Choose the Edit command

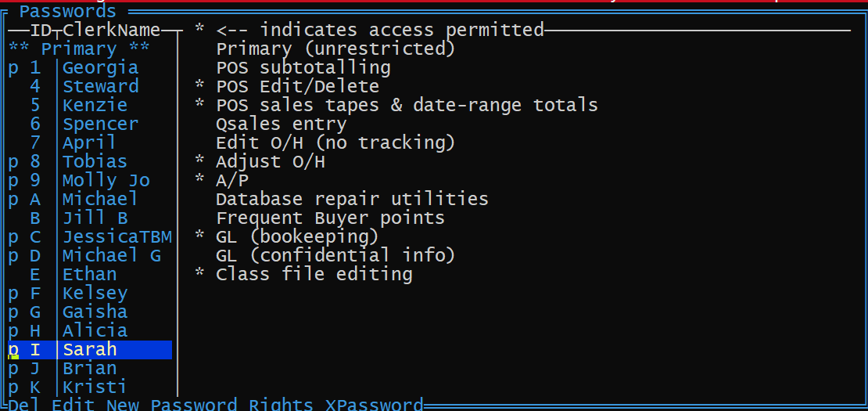pyautogui.click(x=73, y=405)
